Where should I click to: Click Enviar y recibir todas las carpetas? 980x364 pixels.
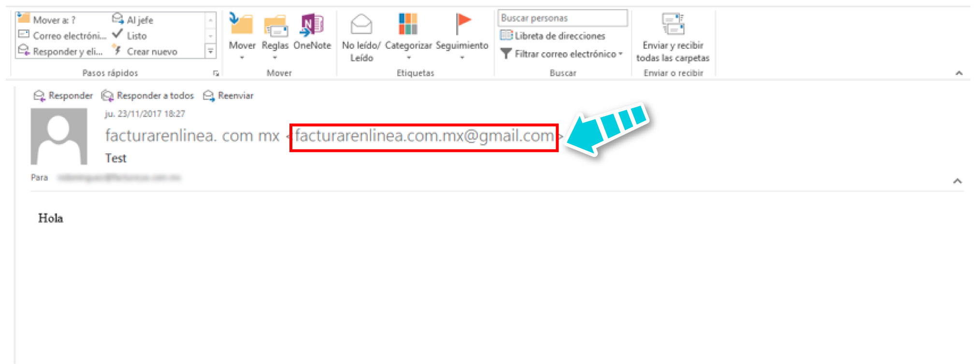(x=673, y=38)
